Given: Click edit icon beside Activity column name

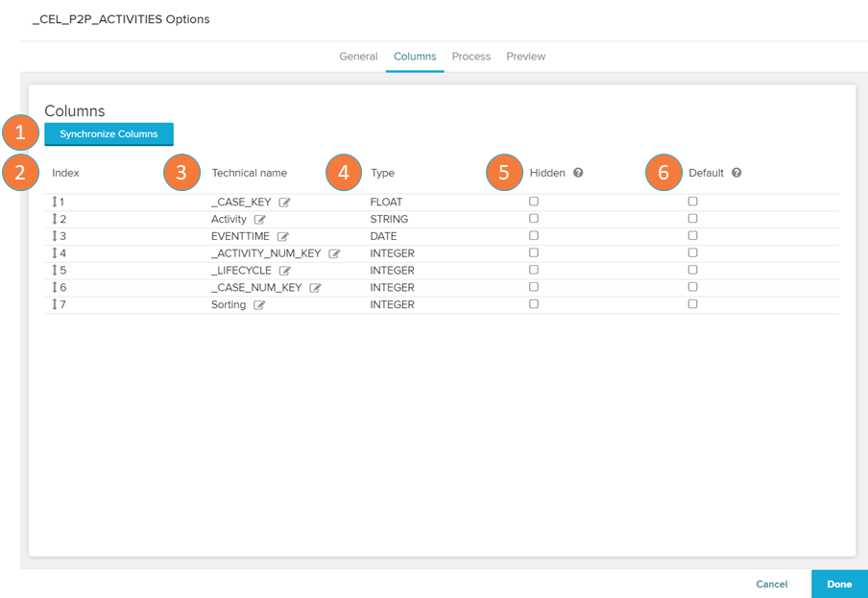Looking at the screenshot, I should [260, 220].
